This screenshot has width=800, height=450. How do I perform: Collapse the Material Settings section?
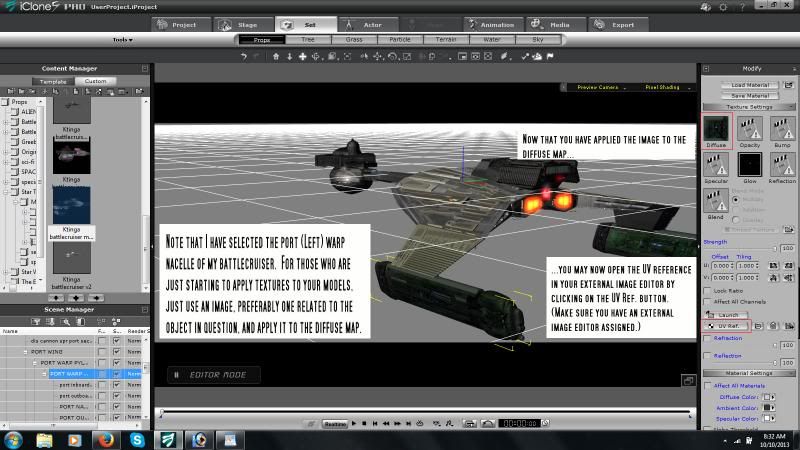(749, 373)
